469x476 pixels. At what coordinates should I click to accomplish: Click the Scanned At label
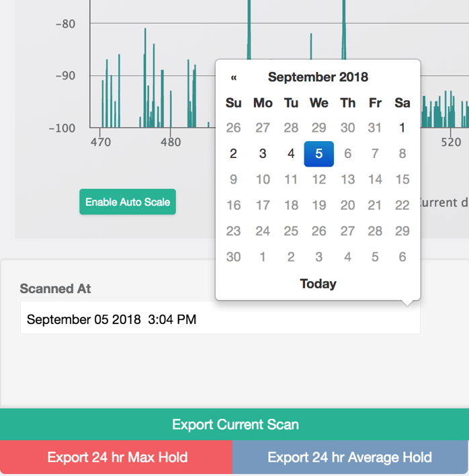(55, 288)
